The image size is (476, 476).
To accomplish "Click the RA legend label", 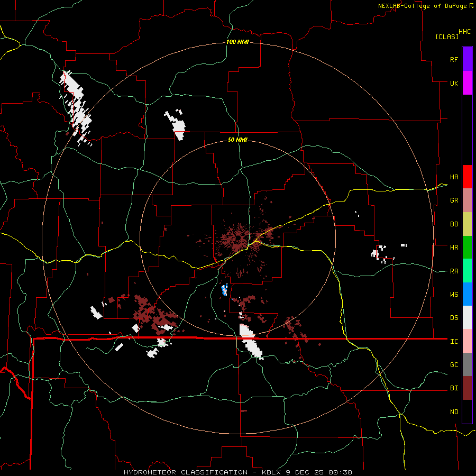I will coord(454,271).
